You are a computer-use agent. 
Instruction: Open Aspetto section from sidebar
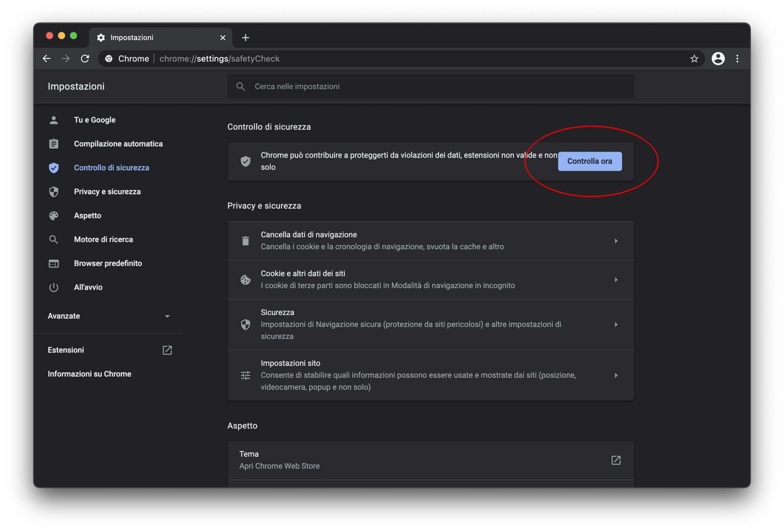(87, 216)
